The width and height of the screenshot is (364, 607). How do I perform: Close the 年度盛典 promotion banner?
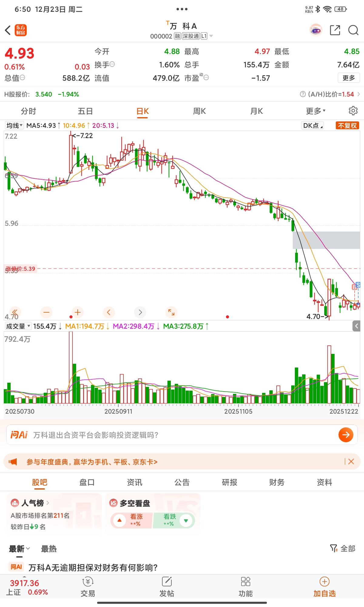[x=351, y=462]
